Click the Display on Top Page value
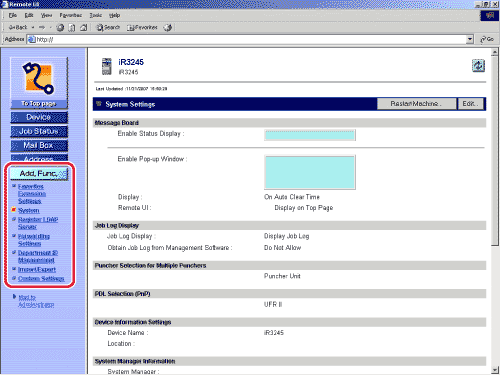This screenshot has width=500, height=375. pyautogui.click(x=304, y=208)
